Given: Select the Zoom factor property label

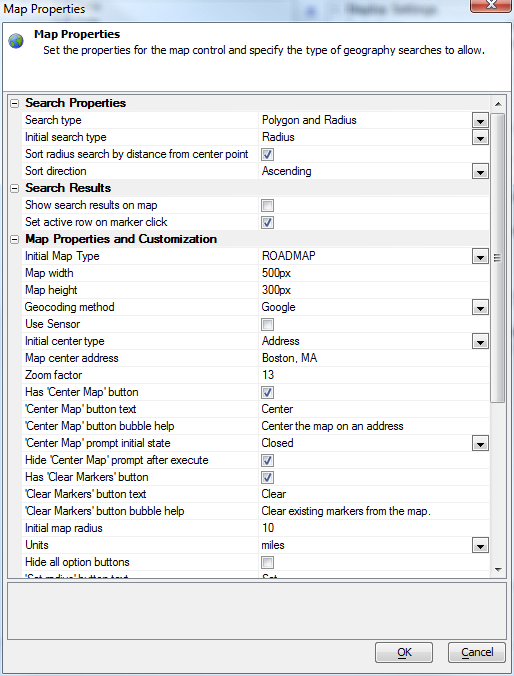Looking at the screenshot, I should coord(53,375).
